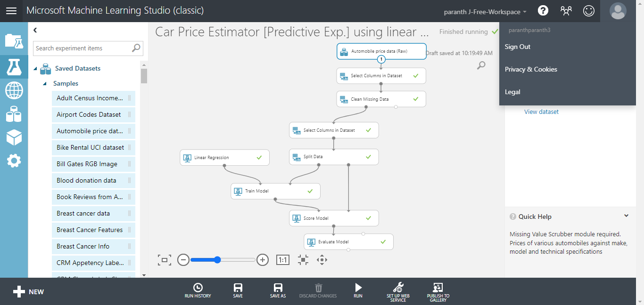Open Privacy & Cookies menu entry
644x305 pixels.
(x=531, y=69)
